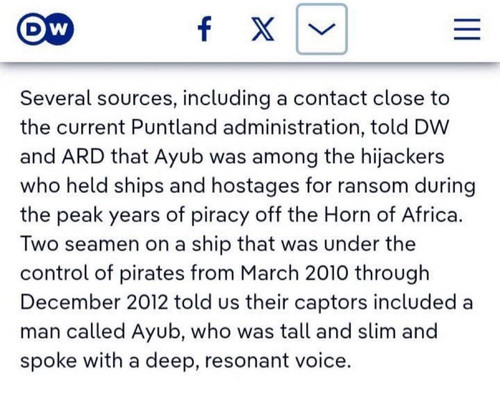Click "March 2010" in the article
The width and height of the screenshot is (500, 399).
(x=295, y=273)
